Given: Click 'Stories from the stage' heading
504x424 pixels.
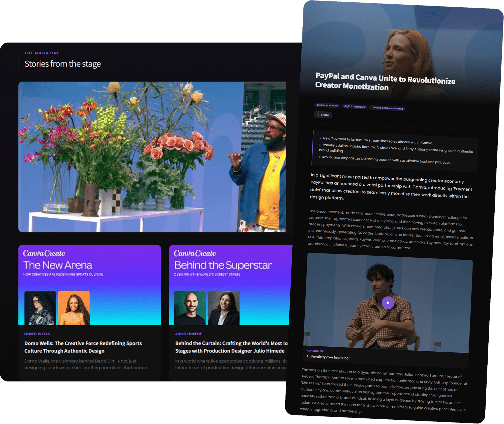Looking at the screenshot, I should pyautogui.click(x=62, y=64).
